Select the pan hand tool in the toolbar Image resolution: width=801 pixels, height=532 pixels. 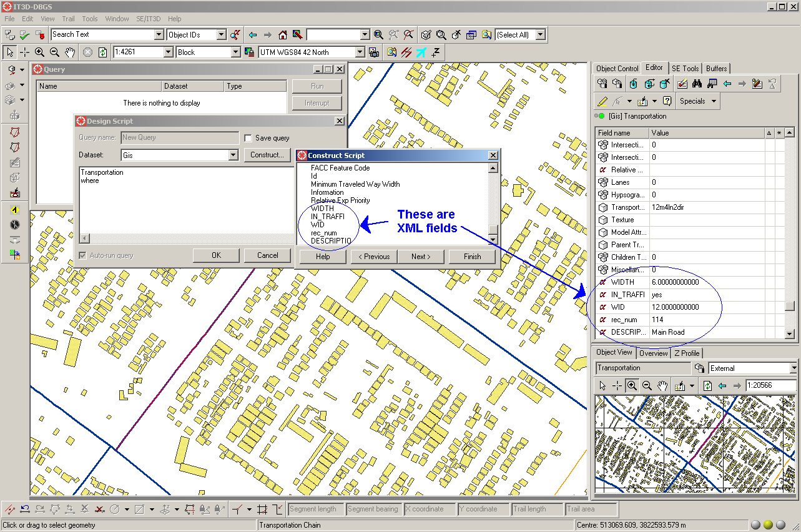tap(70, 52)
